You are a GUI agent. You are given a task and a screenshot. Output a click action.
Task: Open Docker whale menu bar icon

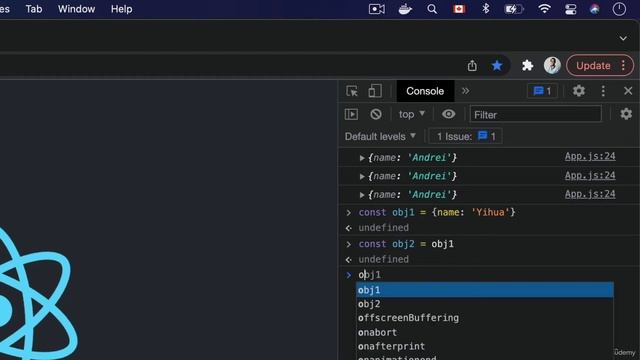click(405, 9)
